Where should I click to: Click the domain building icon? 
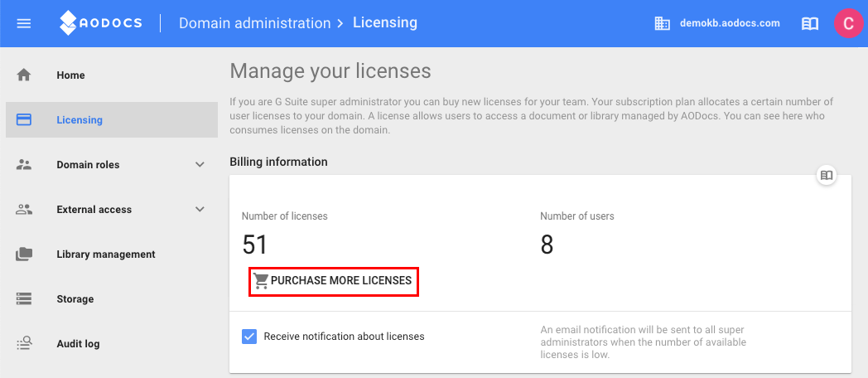coord(662,23)
